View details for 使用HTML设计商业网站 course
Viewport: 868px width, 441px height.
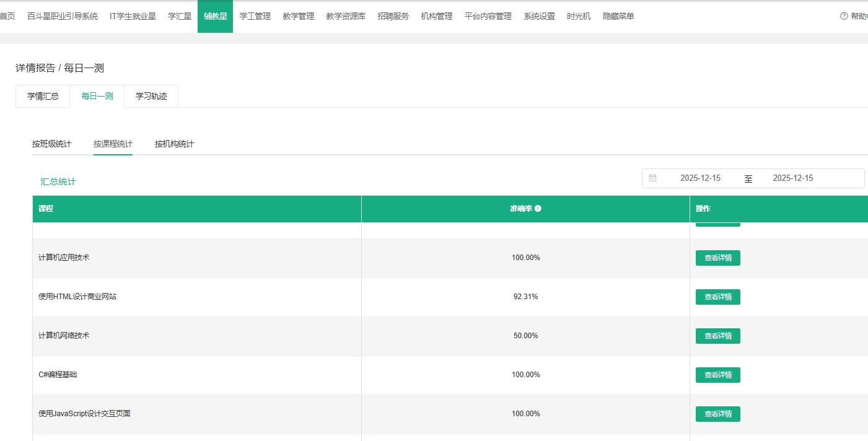click(717, 297)
